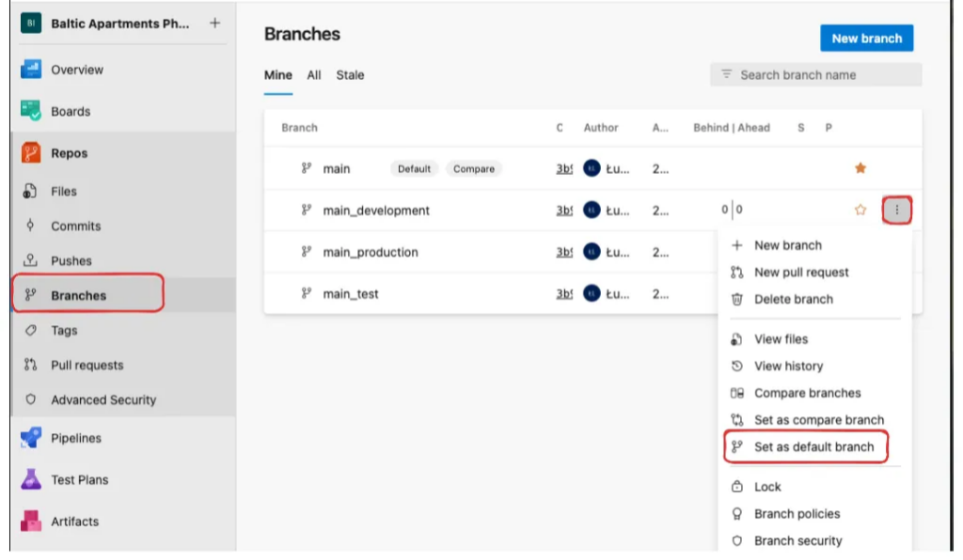Open Pipelines via its rocket icon
This screenshot has width=963, height=560.
[x=31, y=438]
